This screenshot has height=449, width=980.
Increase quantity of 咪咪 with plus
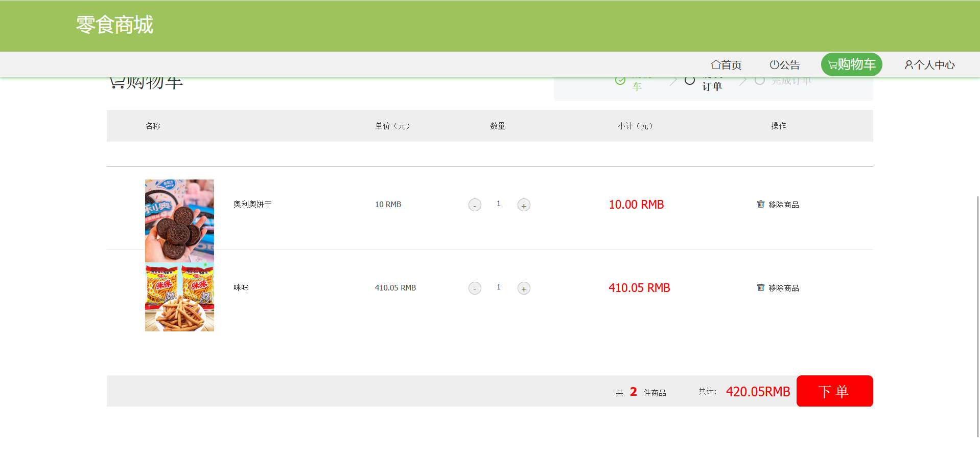tap(524, 288)
